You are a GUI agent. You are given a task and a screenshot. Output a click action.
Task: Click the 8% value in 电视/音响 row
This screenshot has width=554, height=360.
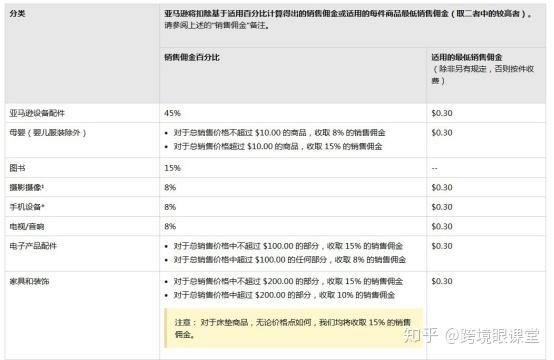(170, 226)
